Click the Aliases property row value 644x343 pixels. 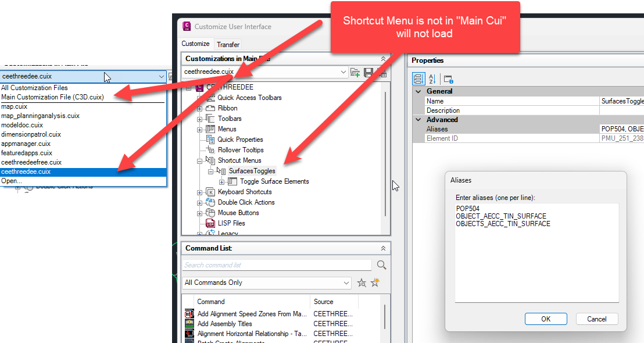coord(622,129)
